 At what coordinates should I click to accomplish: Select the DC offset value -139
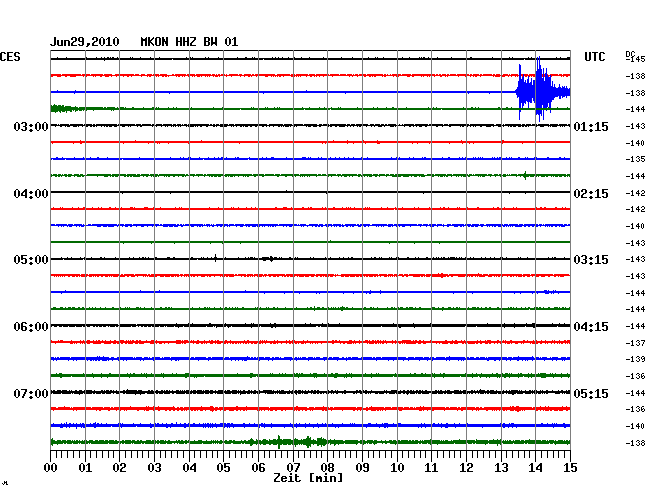click(635, 359)
